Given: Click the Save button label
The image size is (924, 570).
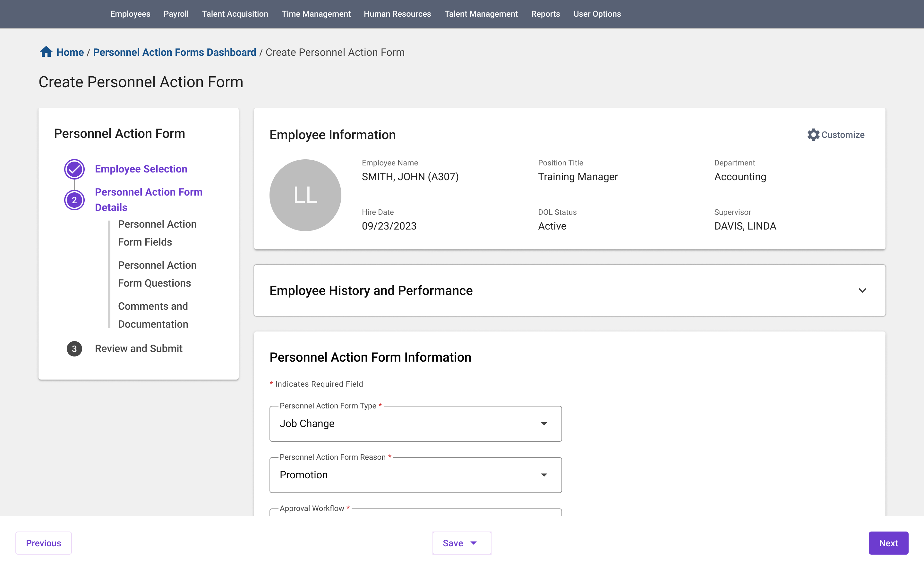Looking at the screenshot, I should (x=453, y=543).
